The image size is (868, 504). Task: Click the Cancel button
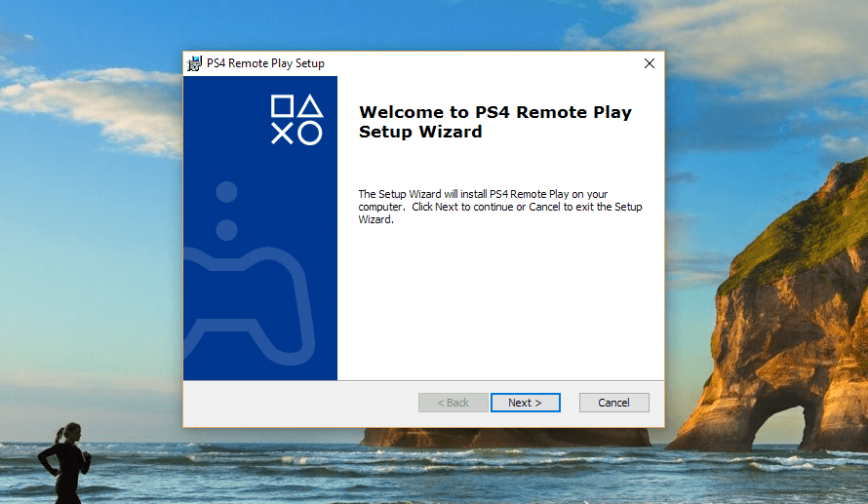tap(613, 403)
